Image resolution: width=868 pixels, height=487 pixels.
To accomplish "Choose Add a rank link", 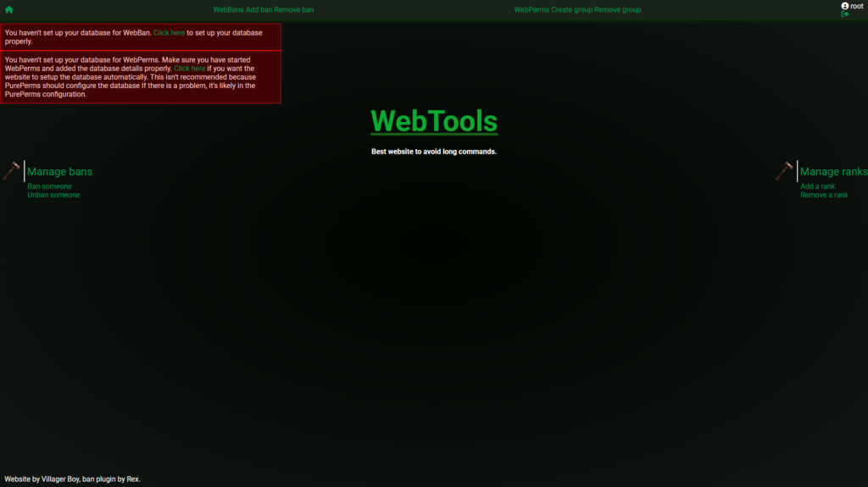I will coord(818,186).
